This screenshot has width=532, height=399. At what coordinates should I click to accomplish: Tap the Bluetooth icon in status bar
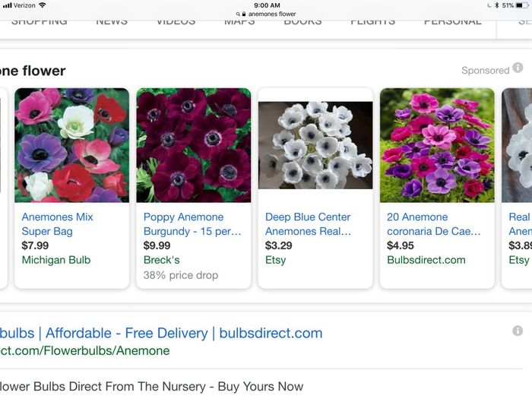[497, 5]
